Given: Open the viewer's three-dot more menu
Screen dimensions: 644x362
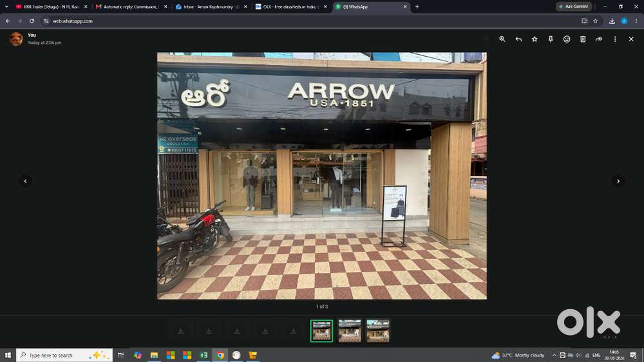Looking at the screenshot, I should point(615,39).
